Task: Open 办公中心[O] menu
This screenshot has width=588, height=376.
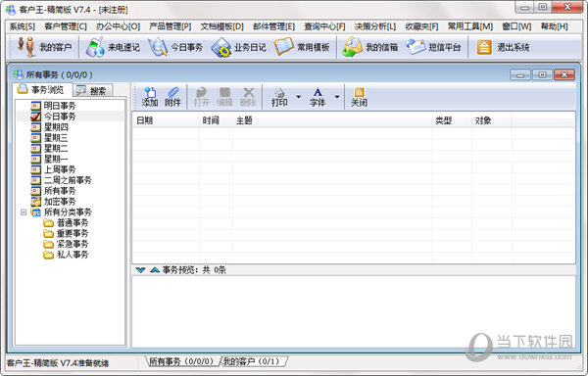Action: pos(119,26)
